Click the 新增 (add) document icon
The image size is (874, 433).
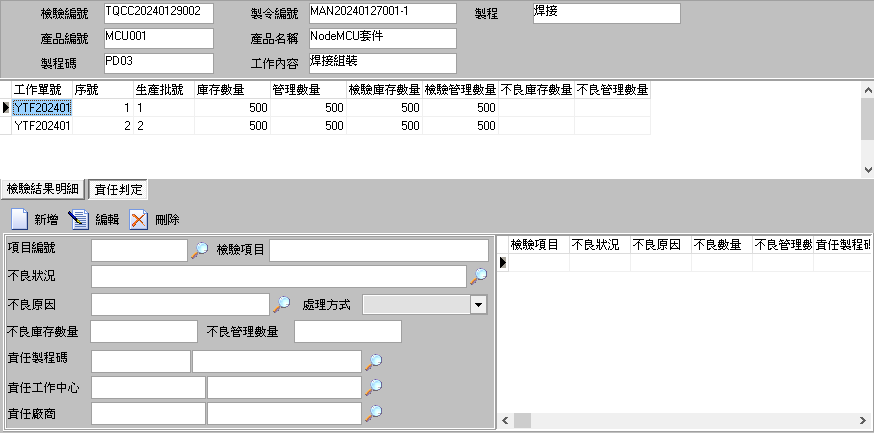pyautogui.click(x=20, y=220)
